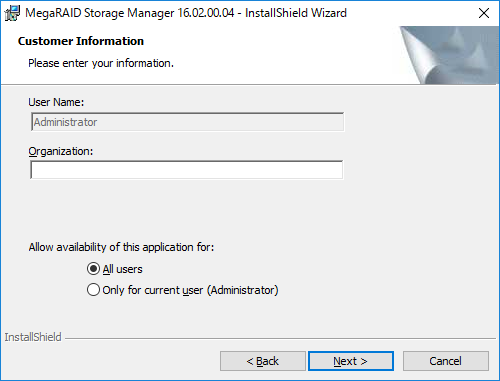
Task: Click 'Allow availability of this application for:' text
Action: tap(121, 247)
